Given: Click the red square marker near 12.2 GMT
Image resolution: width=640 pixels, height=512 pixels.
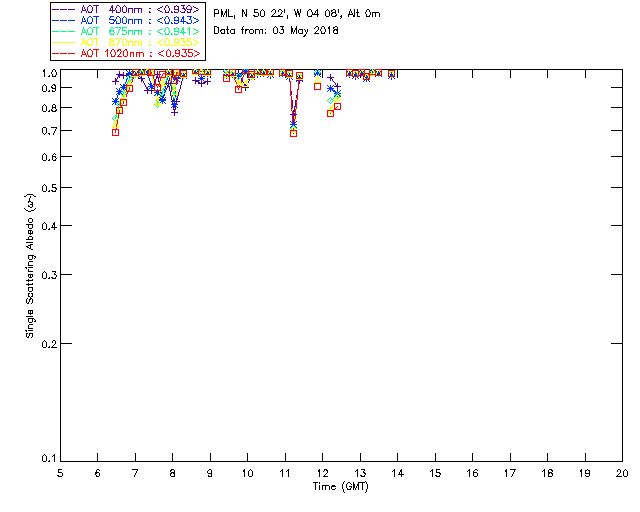Looking at the screenshot, I should click(x=330, y=113).
